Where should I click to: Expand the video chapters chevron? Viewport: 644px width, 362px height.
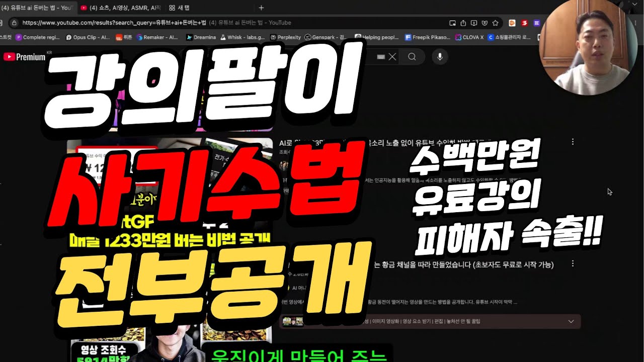click(571, 321)
